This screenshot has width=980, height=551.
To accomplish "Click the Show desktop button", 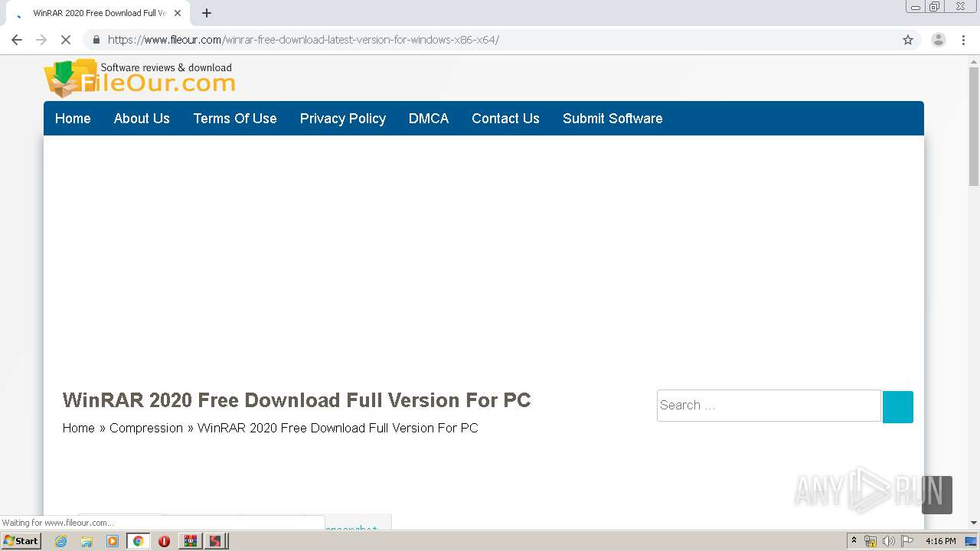I will click(972, 541).
